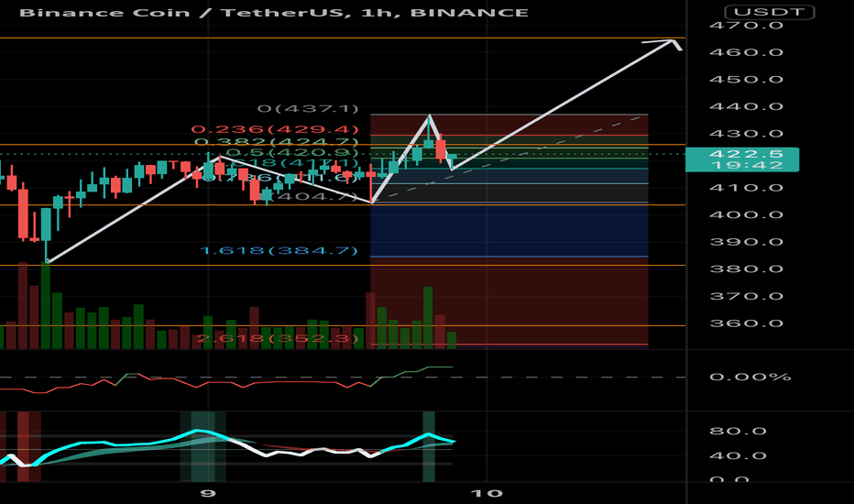Click the 80.0 oscillator scale label
This screenshot has width=854, height=504.
coord(738,431)
